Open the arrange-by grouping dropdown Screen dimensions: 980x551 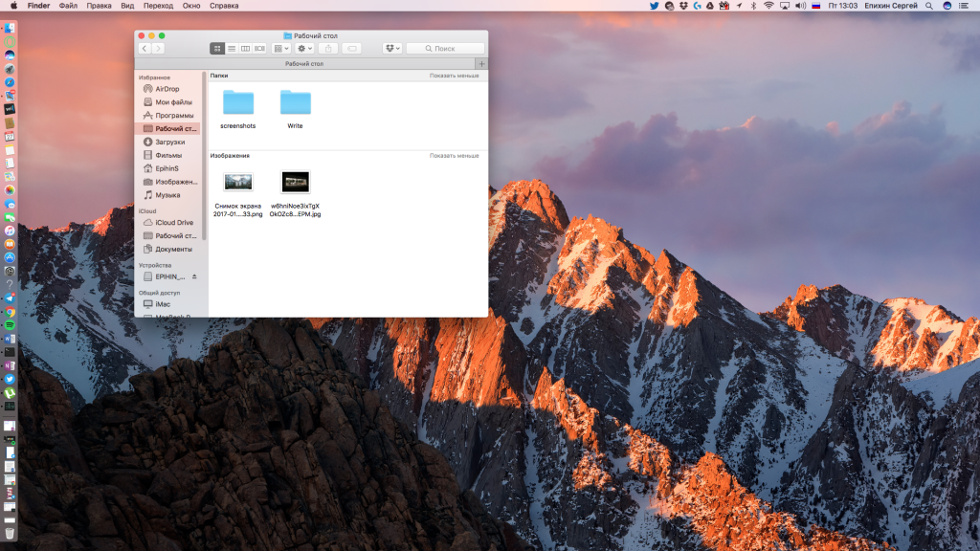point(281,48)
